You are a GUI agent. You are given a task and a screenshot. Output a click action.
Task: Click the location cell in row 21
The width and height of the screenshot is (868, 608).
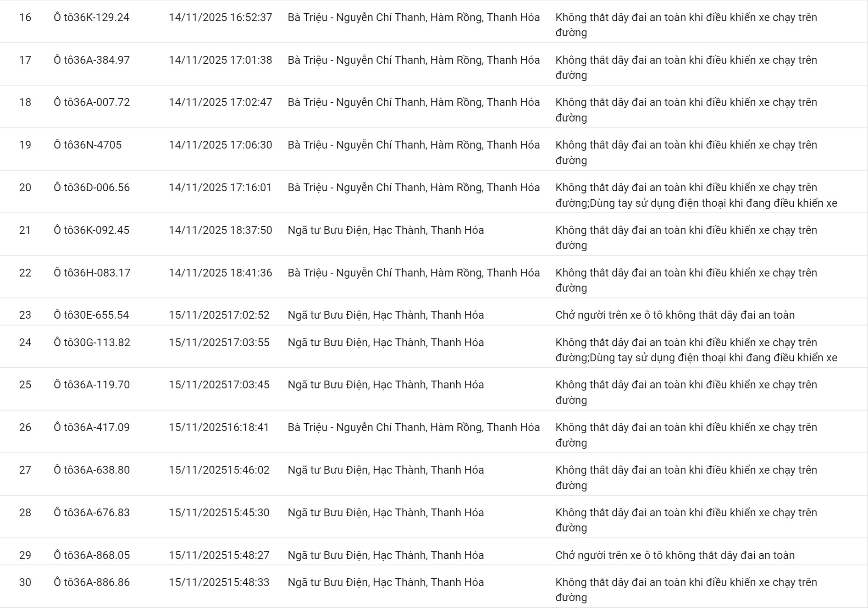(x=386, y=230)
